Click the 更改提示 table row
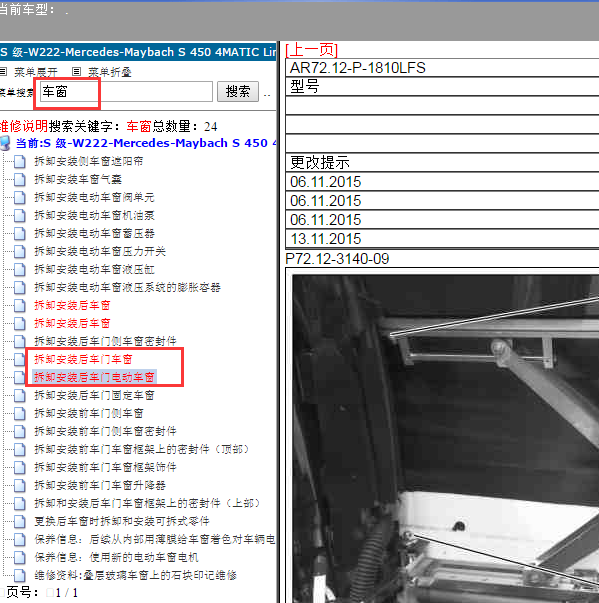 coord(442,163)
